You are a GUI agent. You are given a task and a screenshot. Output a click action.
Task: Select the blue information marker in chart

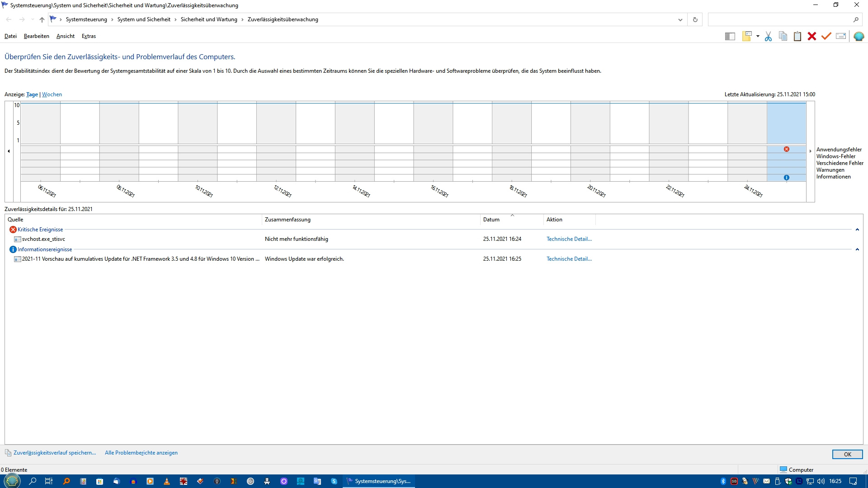click(787, 178)
